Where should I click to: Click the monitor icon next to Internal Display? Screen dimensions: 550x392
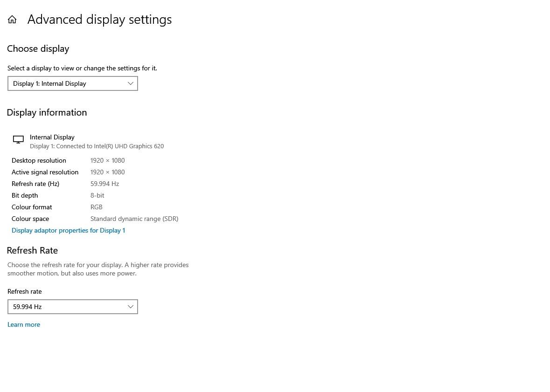click(18, 139)
